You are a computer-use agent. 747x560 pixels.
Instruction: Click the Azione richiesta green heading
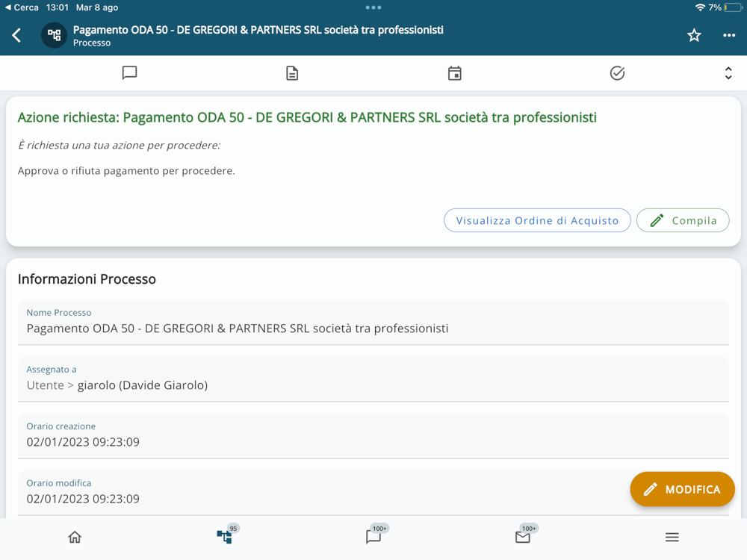pyautogui.click(x=307, y=118)
